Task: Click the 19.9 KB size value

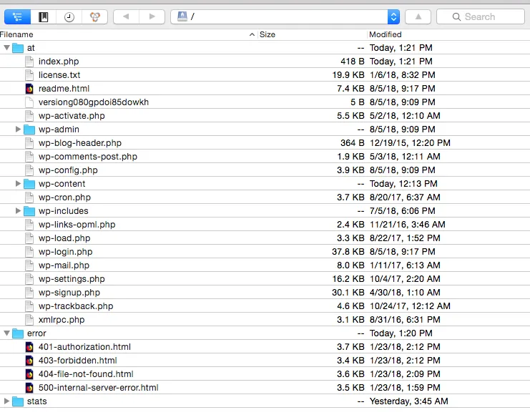Action: (348, 74)
